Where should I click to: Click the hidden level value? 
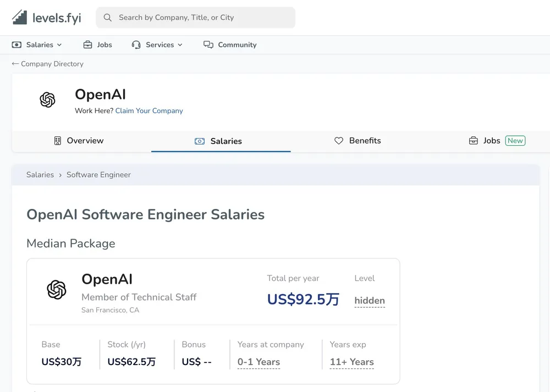pos(370,301)
